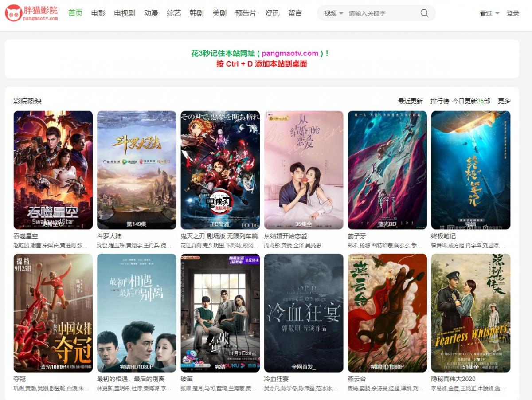Click the 登录 login link

point(512,13)
